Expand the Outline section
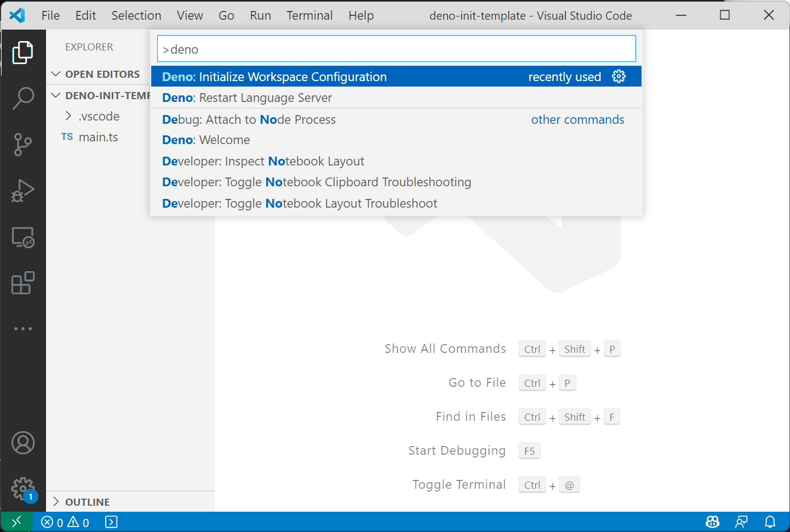This screenshot has height=532, width=790. click(x=87, y=501)
